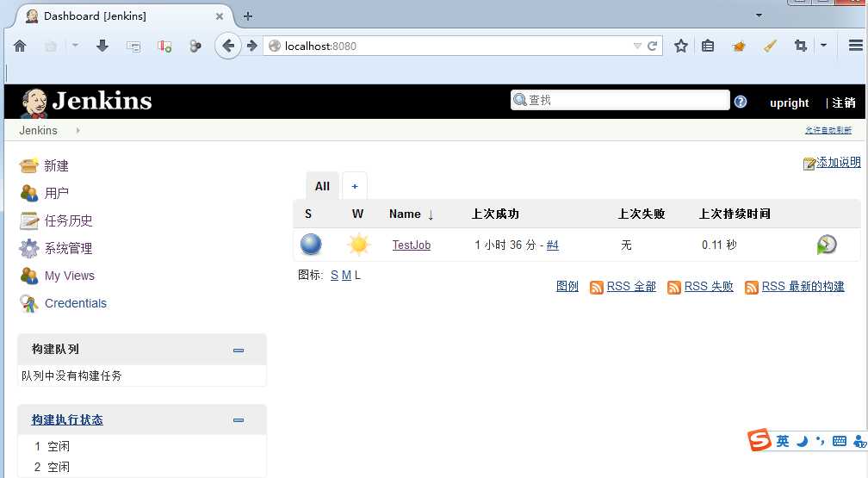Open the 新建 new item link
Screen dimensions: 868x478
point(57,165)
